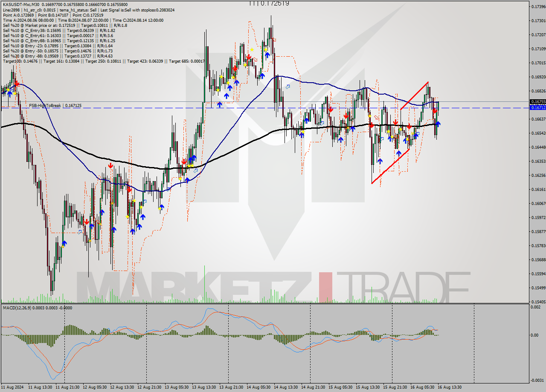Click the 'Sell %10 @ C_Entry61: 0.16303' line
The width and height of the screenshot is (546, 392).
click(x=58, y=35)
